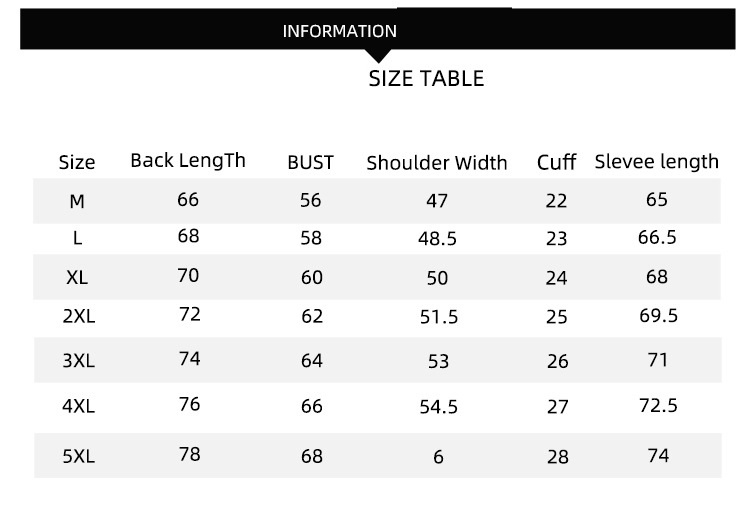Select the M size row label

coord(77,201)
